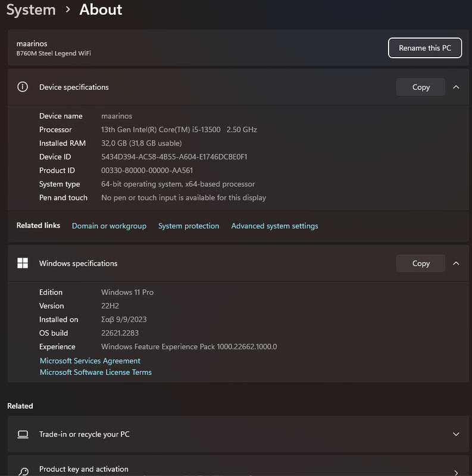This screenshot has width=472, height=476.
Task: Copy the Device specifications
Action: click(x=421, y=87)
